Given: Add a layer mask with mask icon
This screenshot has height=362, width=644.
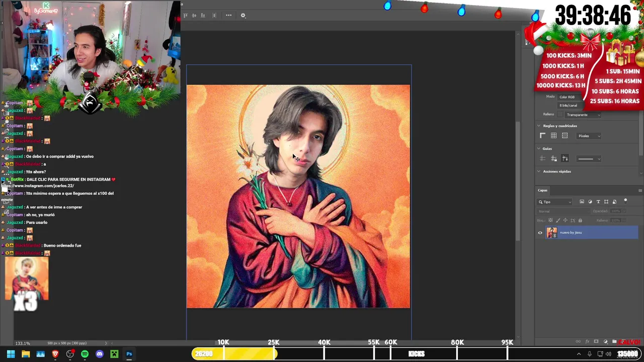Looking at the screenshot, I should tap(596, 341).
